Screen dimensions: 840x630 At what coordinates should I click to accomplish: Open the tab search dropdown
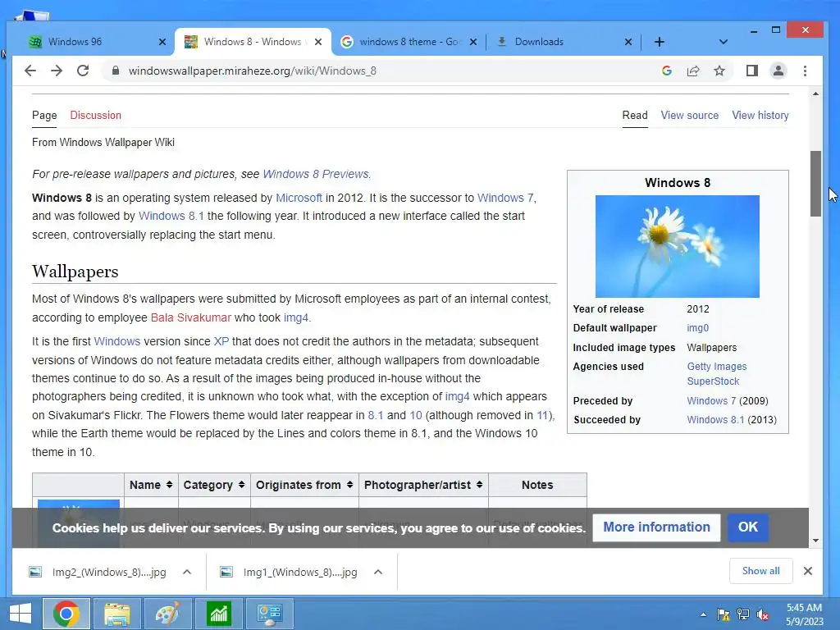tap(724, 42)
